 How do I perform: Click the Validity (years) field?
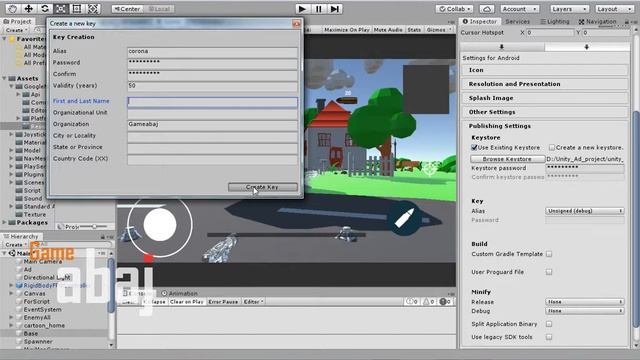click(212, 86)
